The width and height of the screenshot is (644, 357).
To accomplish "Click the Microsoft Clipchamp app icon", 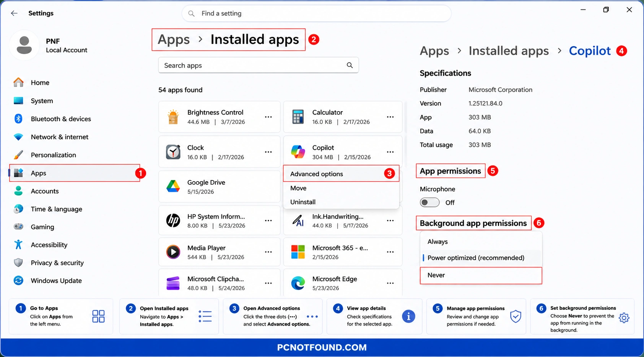I will [x=173, y=284].
